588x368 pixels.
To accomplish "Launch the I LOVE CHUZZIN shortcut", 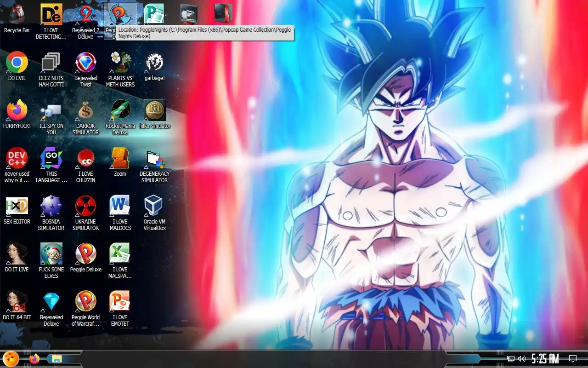I will (86, 158).
